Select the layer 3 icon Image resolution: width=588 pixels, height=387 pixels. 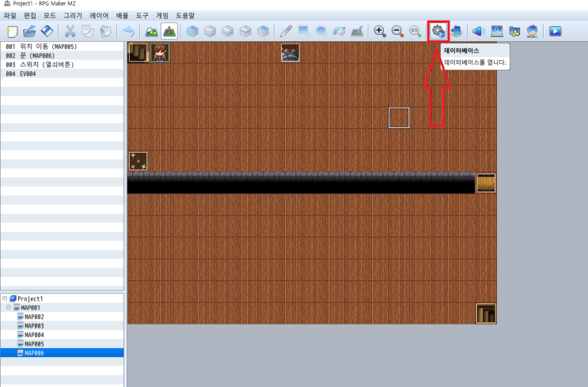pos(245,31)
